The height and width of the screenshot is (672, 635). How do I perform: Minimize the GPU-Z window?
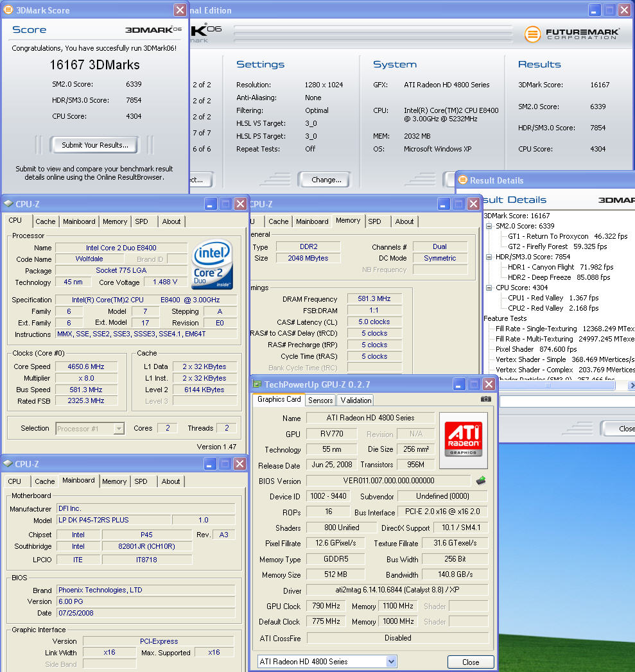[458, 384]
